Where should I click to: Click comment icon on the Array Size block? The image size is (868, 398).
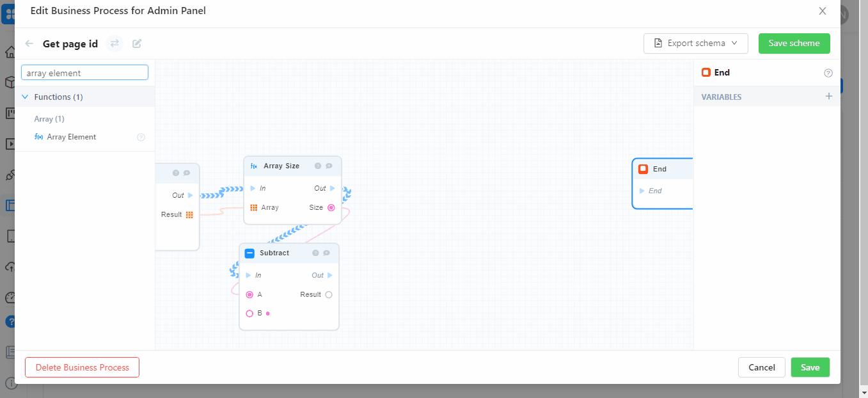[329, 166]
